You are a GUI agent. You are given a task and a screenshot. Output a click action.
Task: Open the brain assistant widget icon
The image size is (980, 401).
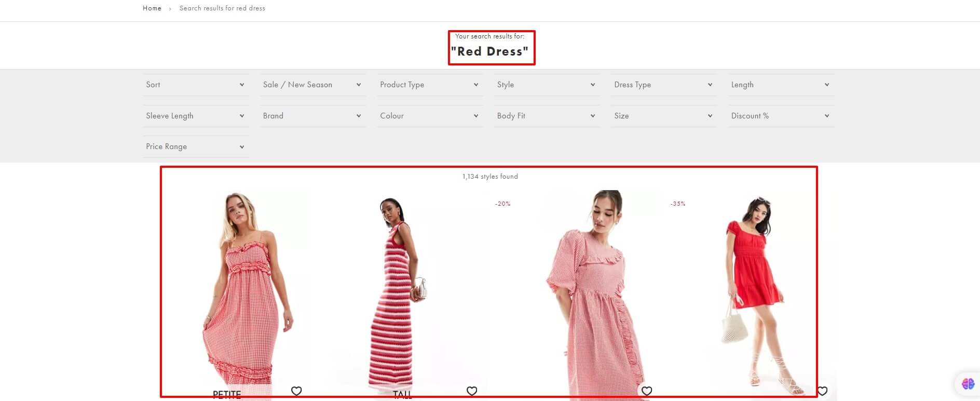968,384
